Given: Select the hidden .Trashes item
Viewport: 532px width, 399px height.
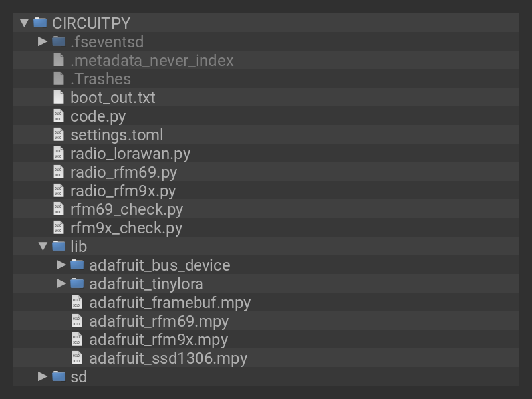Looking at the screenshot, I should (x=100, y=78).
